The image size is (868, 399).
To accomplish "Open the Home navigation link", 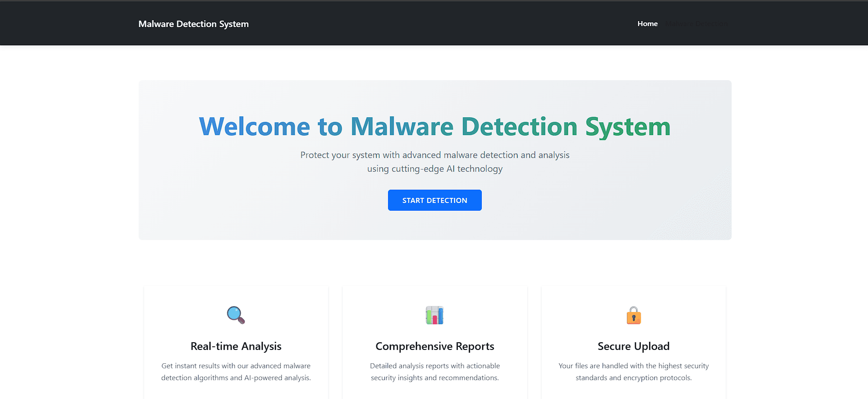I will click(647, 24).
